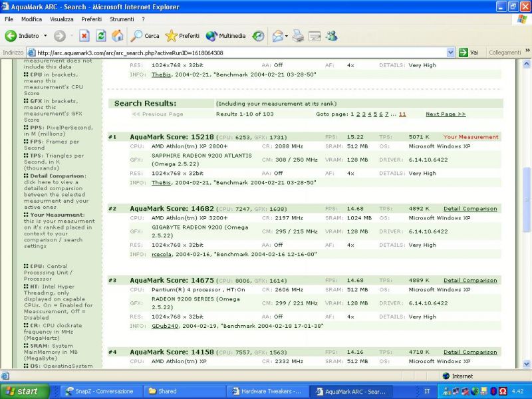
Task: Click the Mail envelope toolbar icon
Action: [x=277, y=36]
